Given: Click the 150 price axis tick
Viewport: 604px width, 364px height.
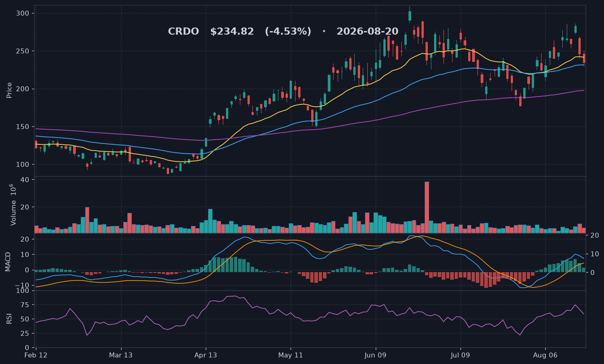Looking at the screenshot, I should coord(23,127).
